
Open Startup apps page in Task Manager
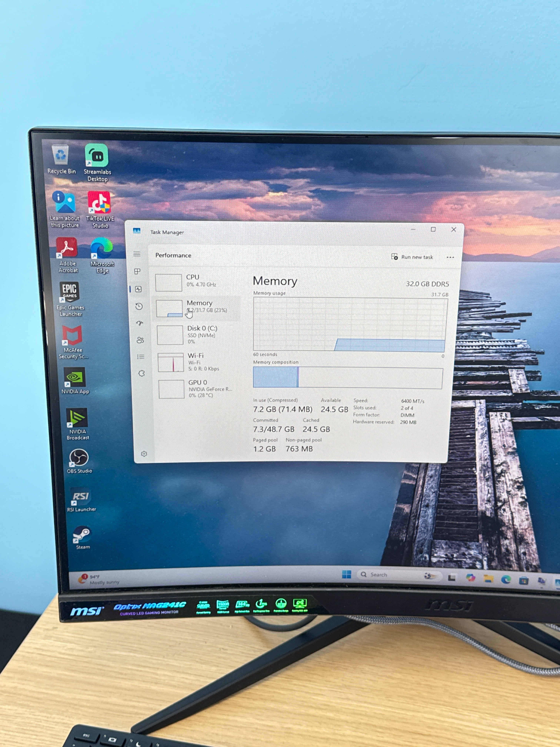point(140,323)
